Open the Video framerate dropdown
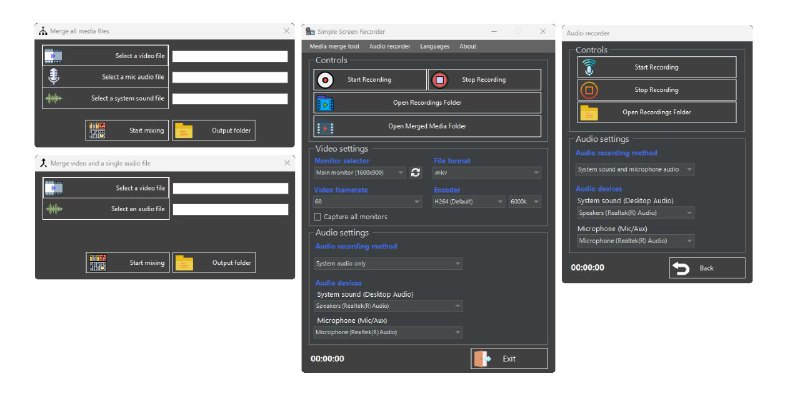800x396 pixels. coord(368,202)
